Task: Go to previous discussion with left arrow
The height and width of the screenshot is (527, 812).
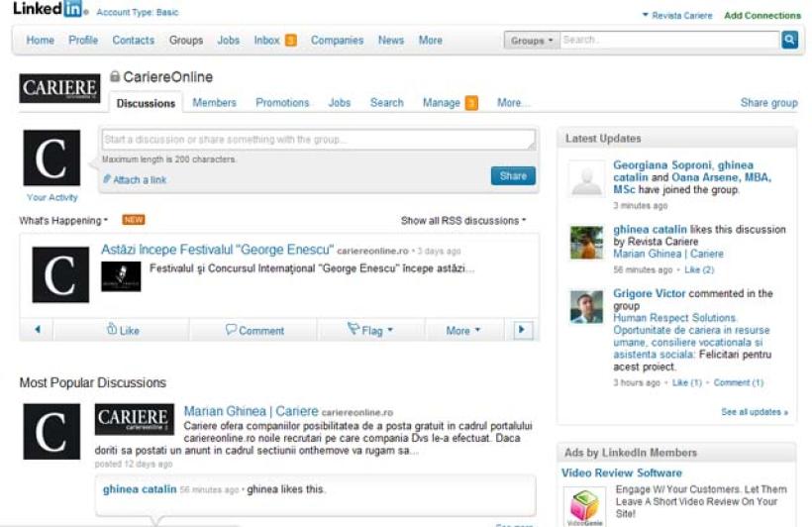Action: click(38, 330)
